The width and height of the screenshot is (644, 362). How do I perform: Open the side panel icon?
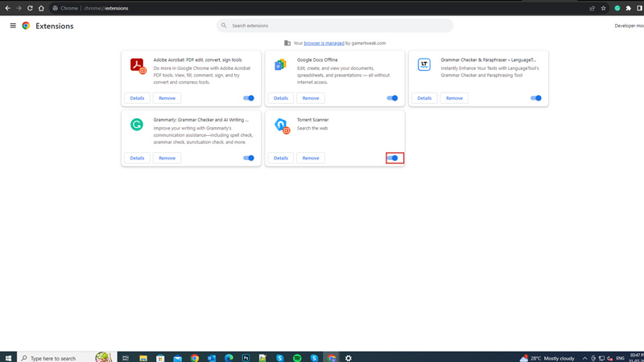tap(639, 8)
